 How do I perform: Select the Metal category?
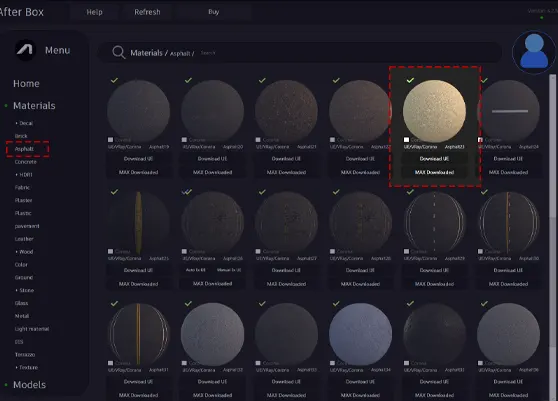click(x=22, y=316)
